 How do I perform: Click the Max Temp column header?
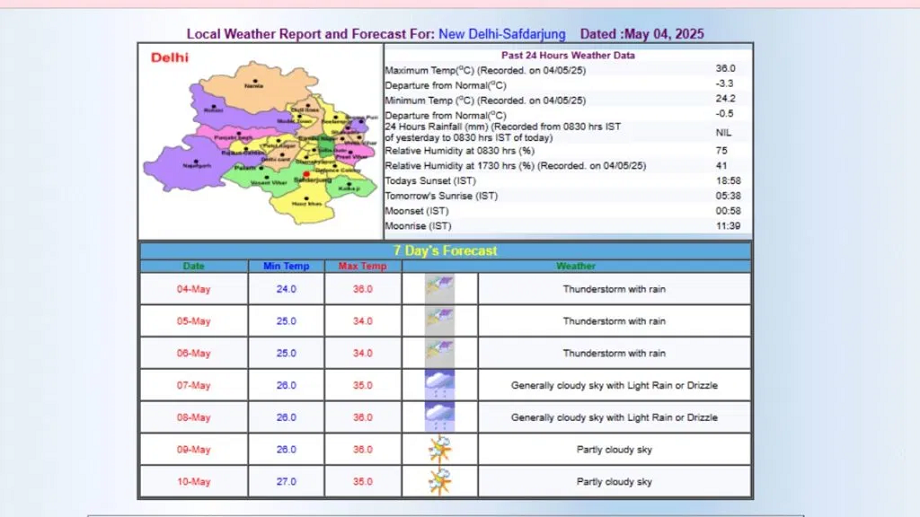[363, 266]
